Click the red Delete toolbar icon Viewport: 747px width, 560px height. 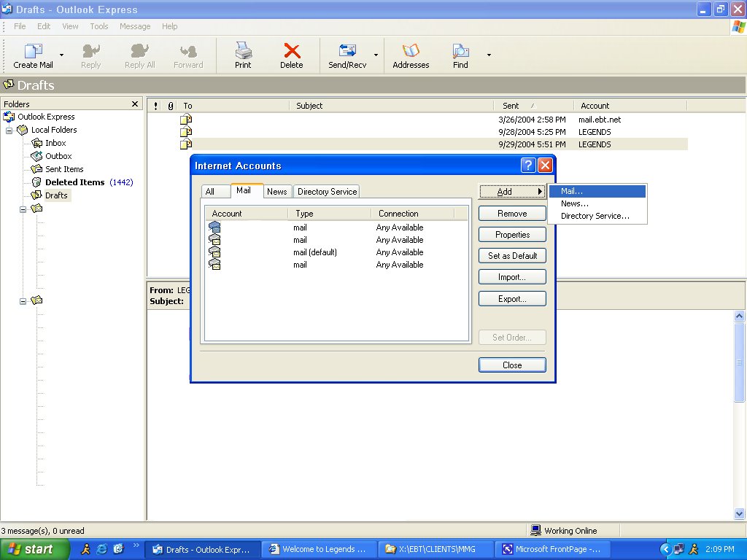tap(292, 52)
